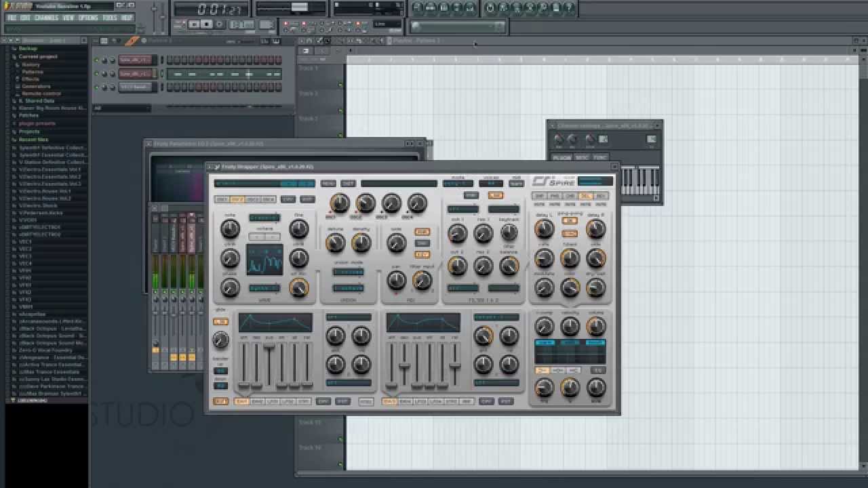The height and width of the screenshot is (488, 868).
Task: Open the OPTIONS menu
Action: click(88, 18)
